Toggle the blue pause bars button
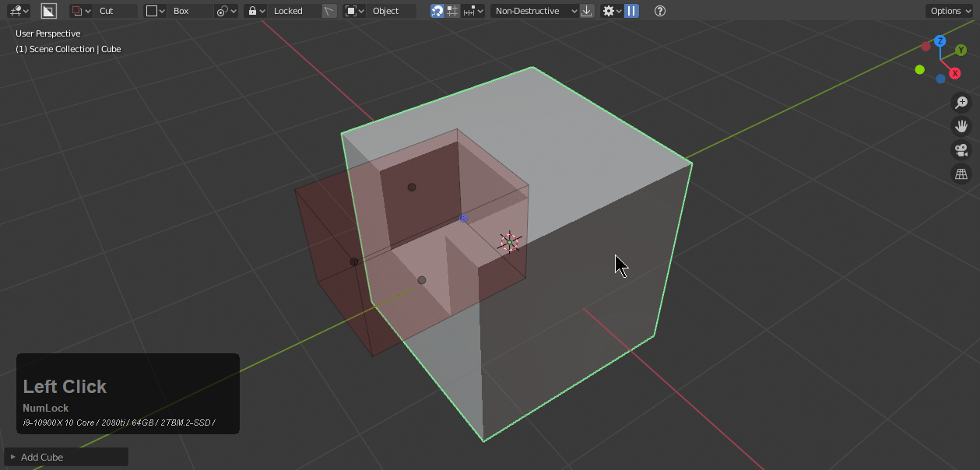980x470 pixels. 631,11
